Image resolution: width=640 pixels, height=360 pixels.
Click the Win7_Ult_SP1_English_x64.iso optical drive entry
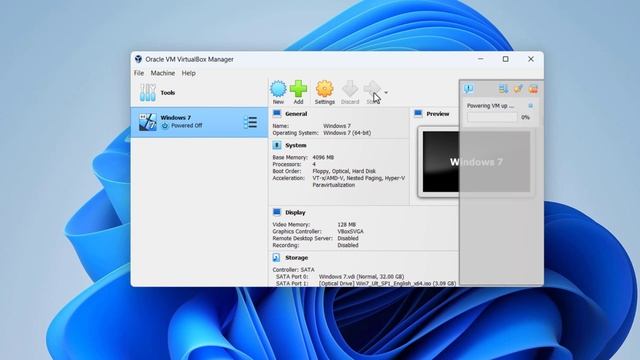(x=387, y=283)
